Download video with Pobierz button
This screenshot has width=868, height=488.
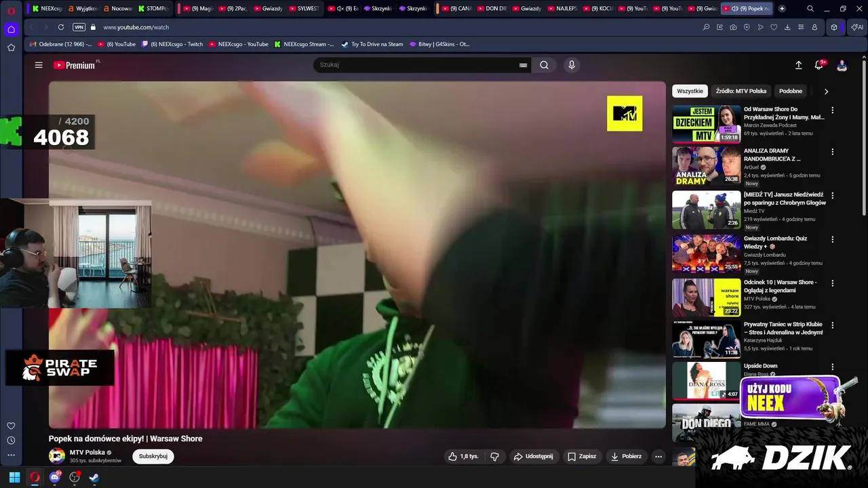pyautogui.click(x=626, y=456)
